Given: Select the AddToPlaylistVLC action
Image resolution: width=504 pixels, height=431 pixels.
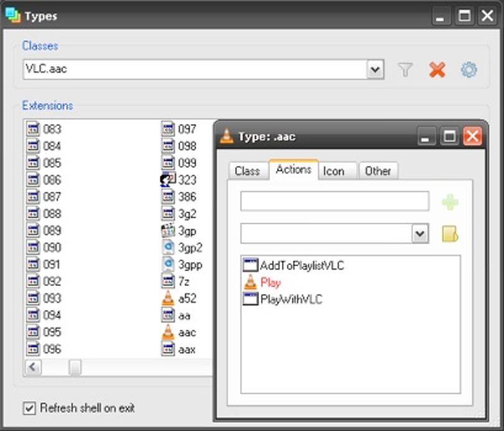Looking at the screenshot, I should pyautogui.click(x=294, y=266).
